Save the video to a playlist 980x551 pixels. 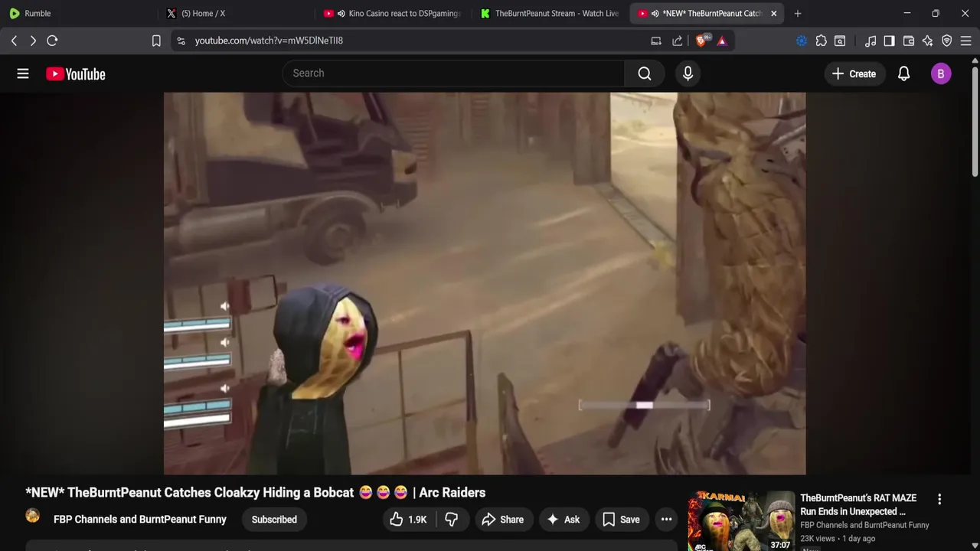pos(621,520)
